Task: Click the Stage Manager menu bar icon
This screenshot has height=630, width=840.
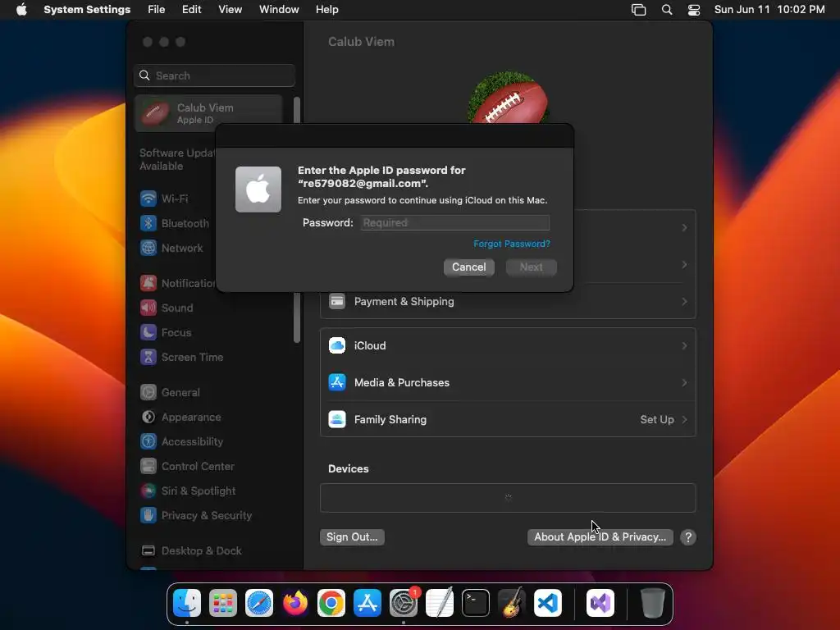Action: click(638, 10)
